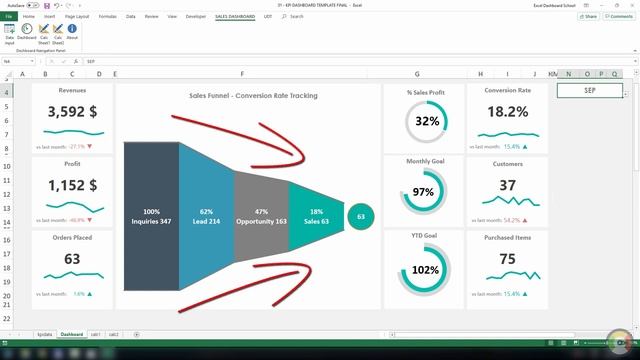The image size is (640, 360).
Task: Toggle the AutoSave switch
Action: [33, 6]
